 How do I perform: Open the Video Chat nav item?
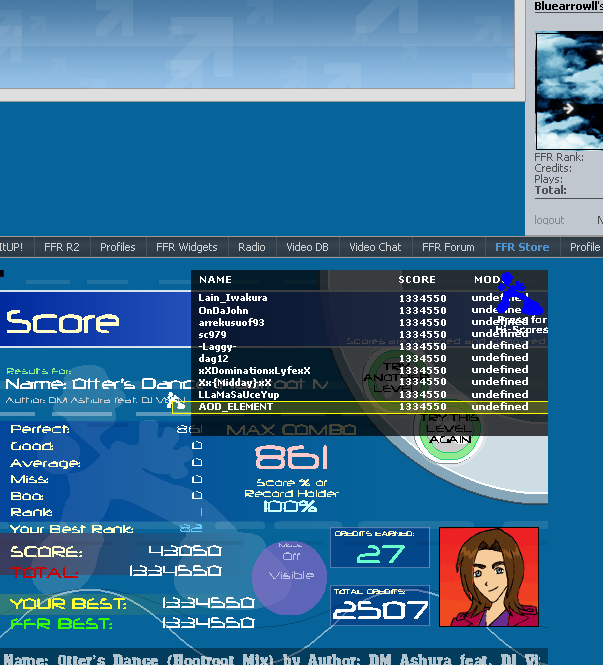point(375,247)
